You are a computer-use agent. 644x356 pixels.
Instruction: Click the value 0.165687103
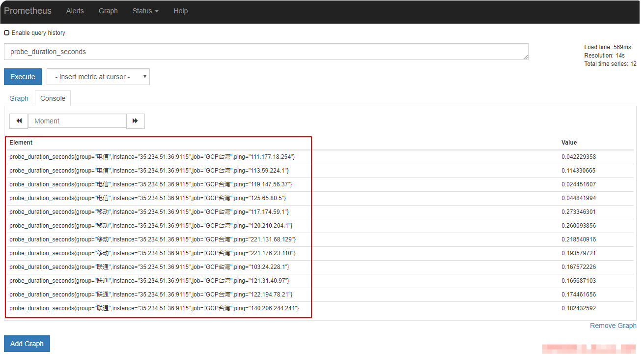579,281
